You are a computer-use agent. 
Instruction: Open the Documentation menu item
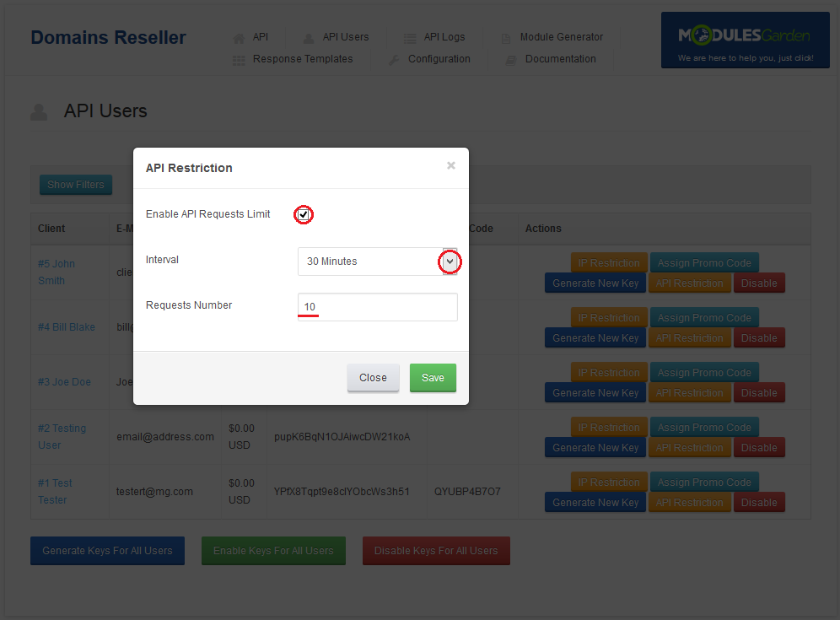point(560,59)
